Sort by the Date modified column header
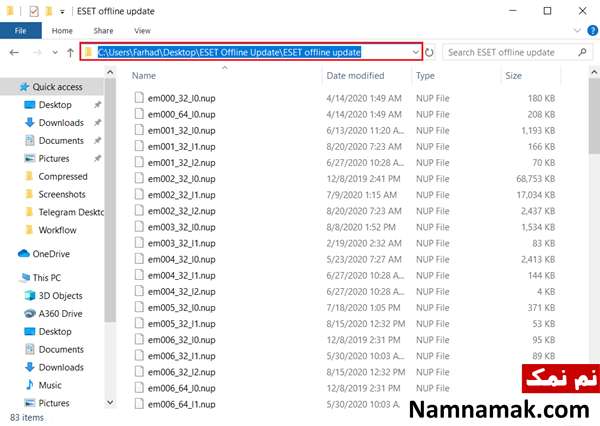600x426 pixels. point(355,76)
